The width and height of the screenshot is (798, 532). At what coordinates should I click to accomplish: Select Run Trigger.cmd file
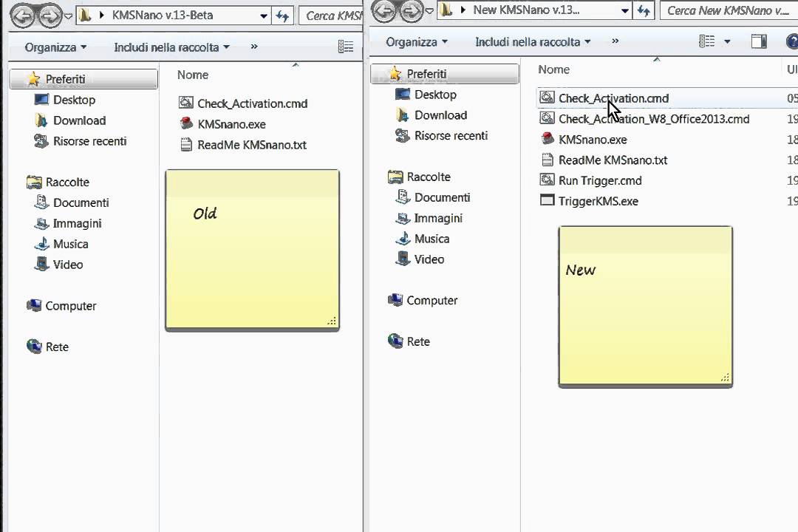pyautogui.click(x=590, y=180)
